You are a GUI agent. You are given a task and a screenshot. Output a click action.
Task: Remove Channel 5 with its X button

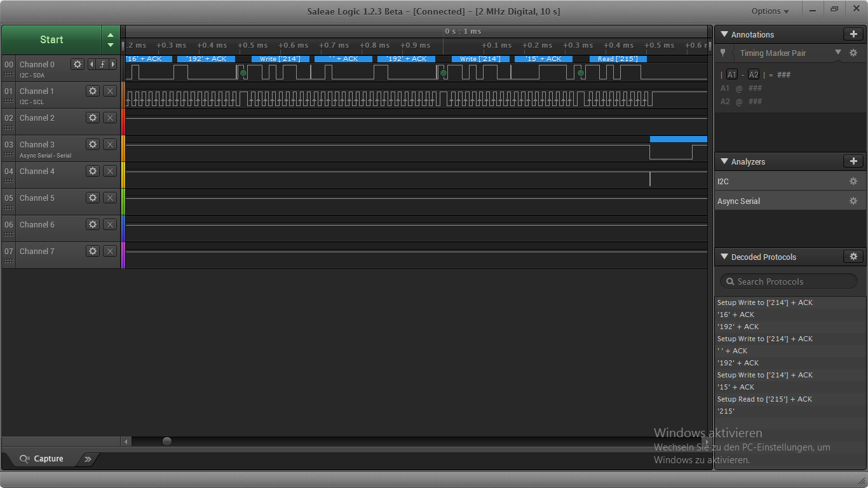click(x=110, y=198)
